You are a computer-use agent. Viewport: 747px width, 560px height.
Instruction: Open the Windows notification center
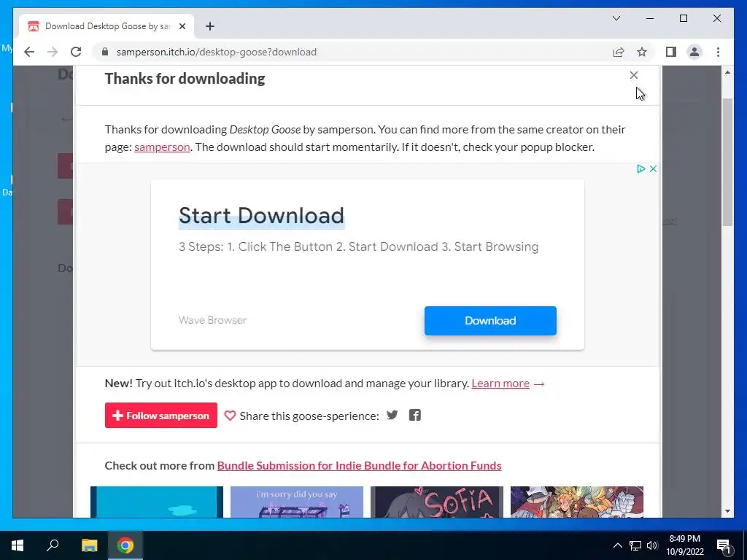[724, 545]
